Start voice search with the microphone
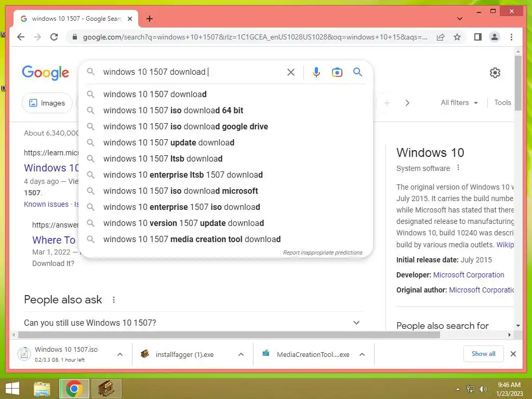Image resolution: width=532 pixels, height=399 pixels. 316,72
